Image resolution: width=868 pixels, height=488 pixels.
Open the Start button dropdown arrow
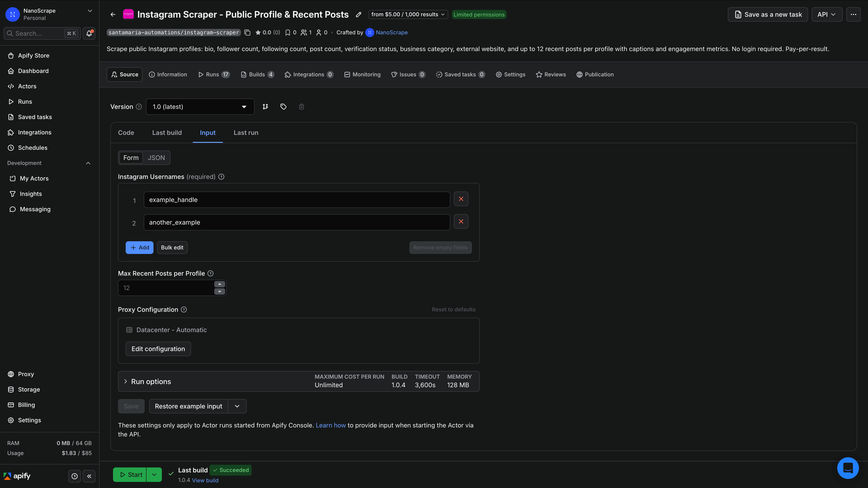click(x=154, y=475)
